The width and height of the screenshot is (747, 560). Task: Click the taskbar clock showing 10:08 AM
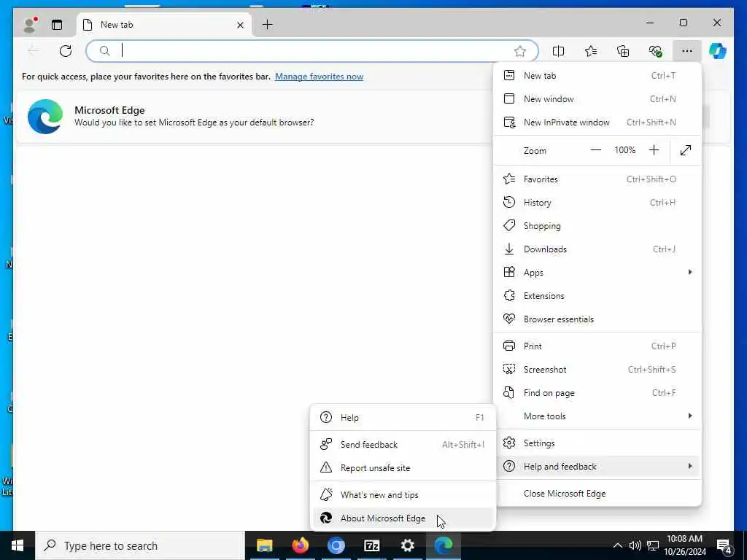click(x=685, y=545)
